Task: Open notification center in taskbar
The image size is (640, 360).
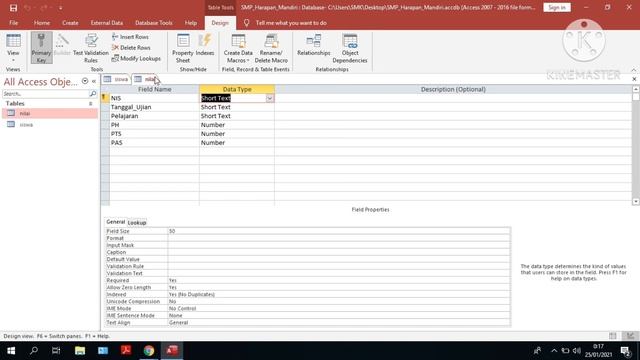Action: 625,351
